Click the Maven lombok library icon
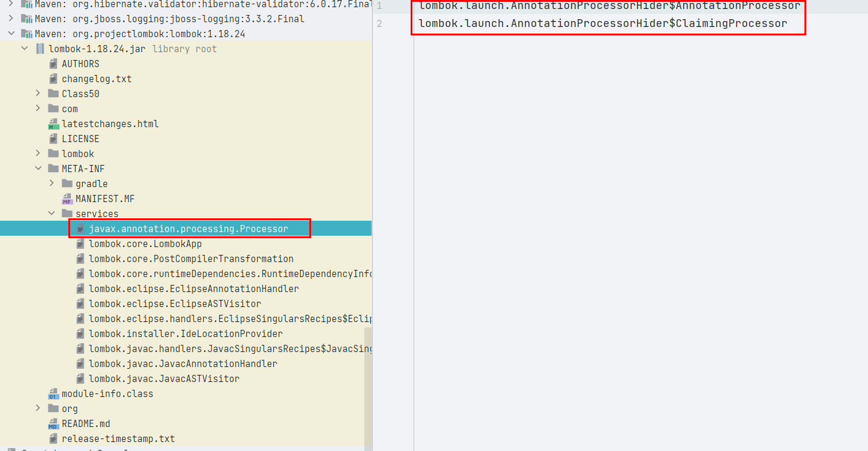This screenshot has width=868, height=451. 26,34
